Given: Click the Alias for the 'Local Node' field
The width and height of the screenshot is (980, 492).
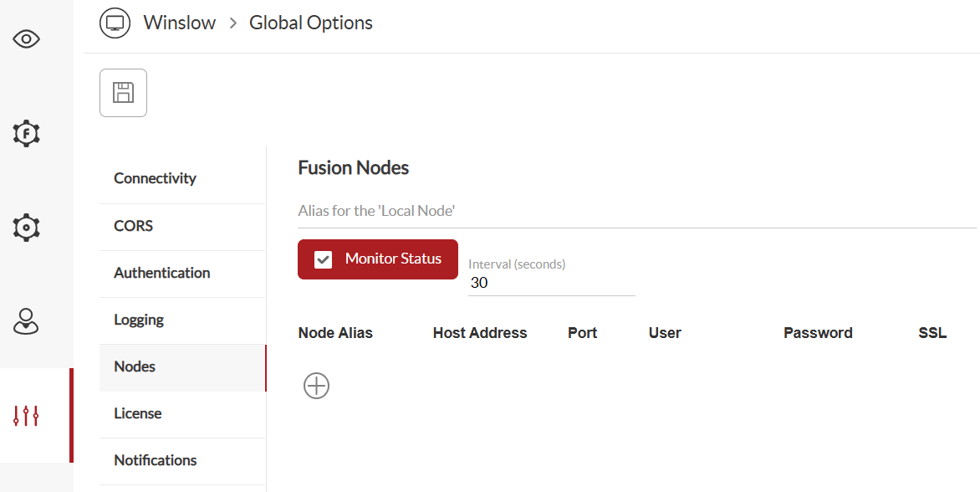Looking at the screenshot, I should click(x=637, y=212).
